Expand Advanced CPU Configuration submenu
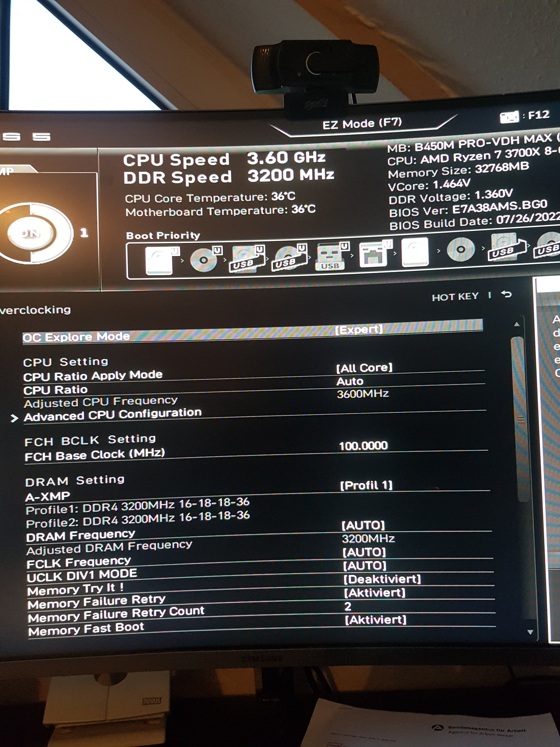This screenshot has height=747, width=560. pos(113,415)
